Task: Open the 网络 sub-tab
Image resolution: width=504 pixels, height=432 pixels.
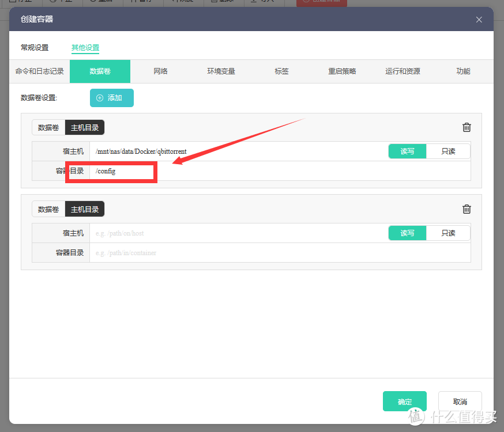Action: point(160,71)
